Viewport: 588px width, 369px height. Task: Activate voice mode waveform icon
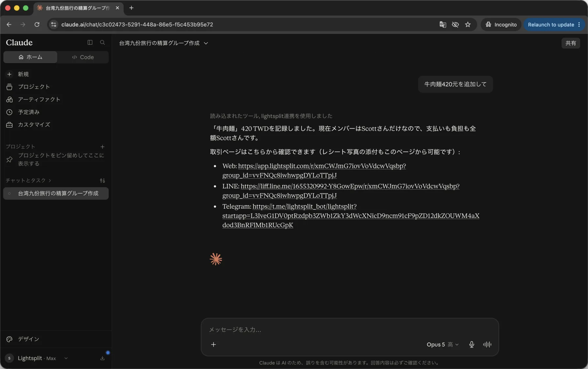click(487, 345)
